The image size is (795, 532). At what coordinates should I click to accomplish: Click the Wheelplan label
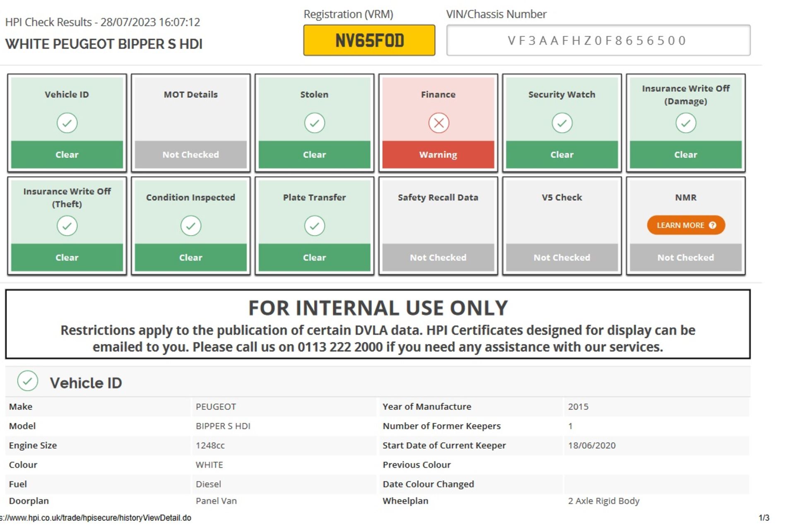coord(405,501)
